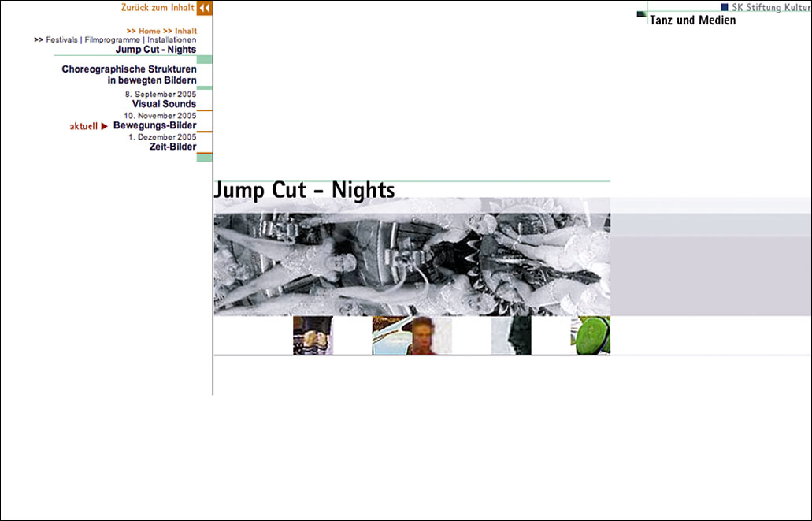The image size is (812, 521).
Task: Open the Installationen navigation link
Action: (172, 40)
